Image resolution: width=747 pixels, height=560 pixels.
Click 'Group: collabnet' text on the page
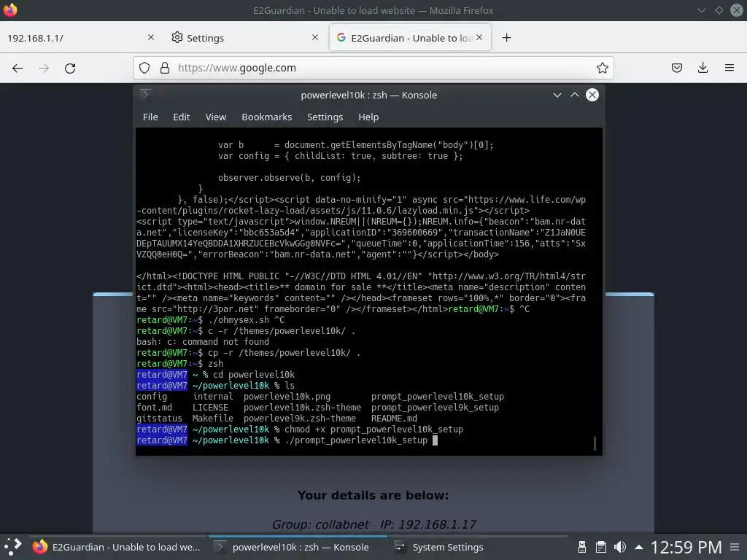[x=320, y=524]
